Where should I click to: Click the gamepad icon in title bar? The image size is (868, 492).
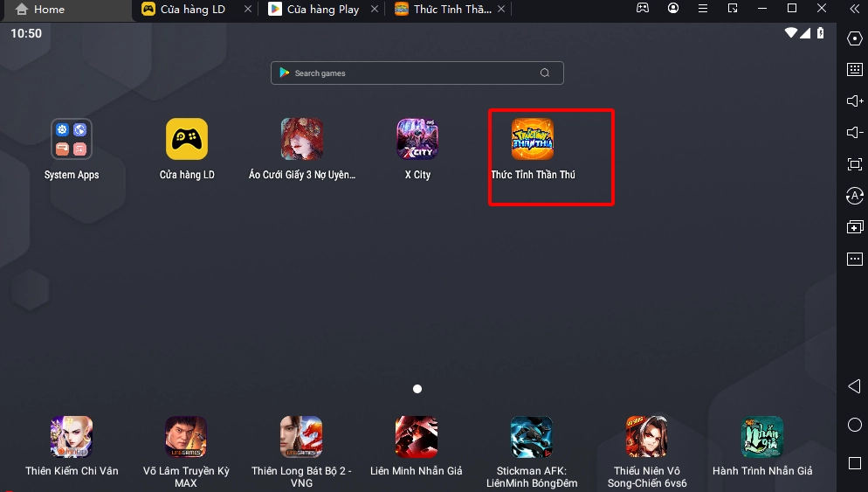(x=643, y=9)
